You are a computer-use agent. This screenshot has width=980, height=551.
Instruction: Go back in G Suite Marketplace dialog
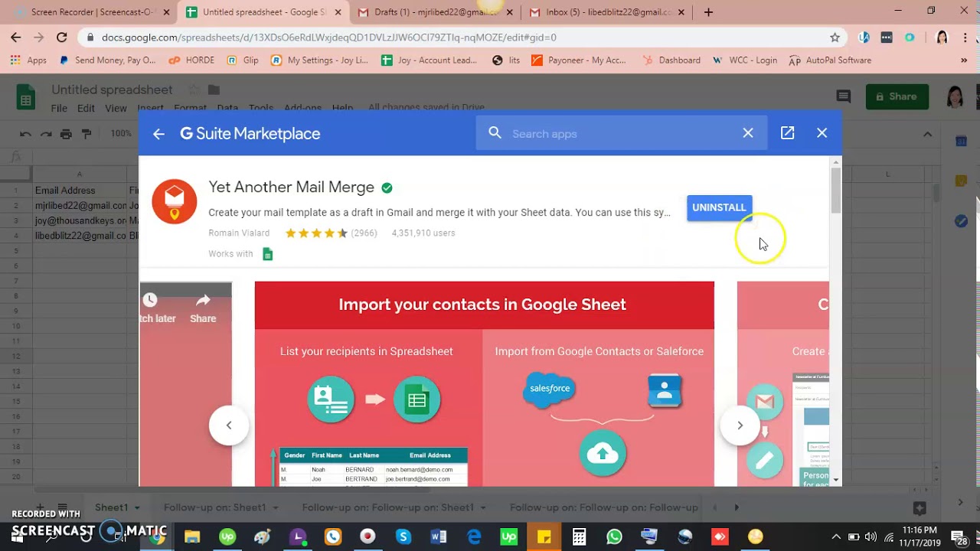click(158, 134)
